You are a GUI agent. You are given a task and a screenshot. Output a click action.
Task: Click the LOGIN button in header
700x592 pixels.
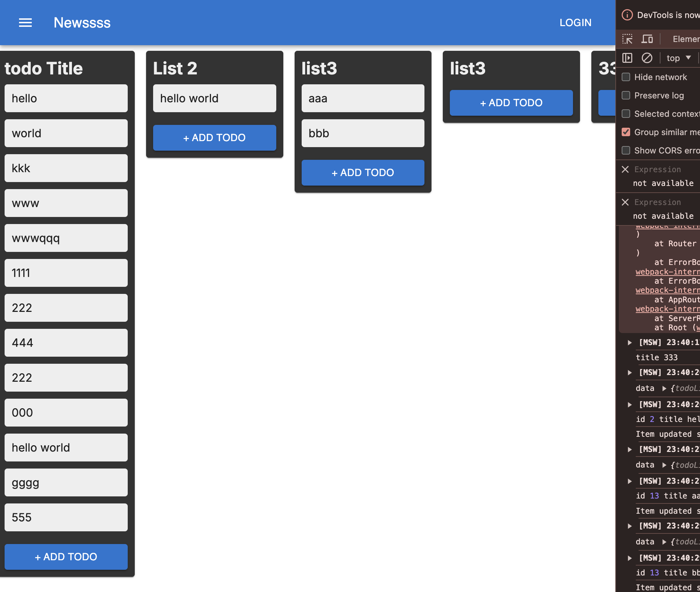point(575,23)
